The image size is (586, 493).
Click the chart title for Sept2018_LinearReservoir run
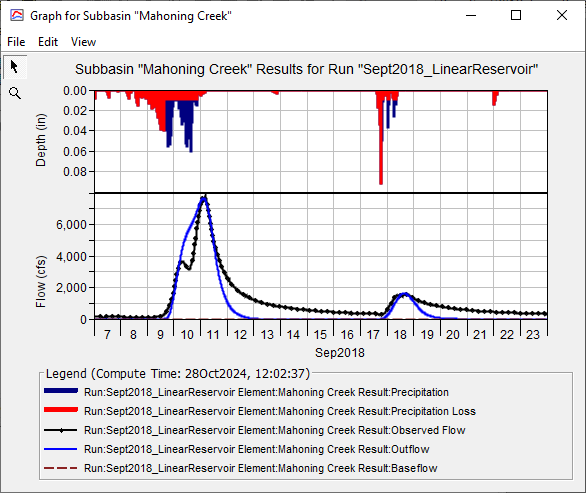[x=306, y=70]
